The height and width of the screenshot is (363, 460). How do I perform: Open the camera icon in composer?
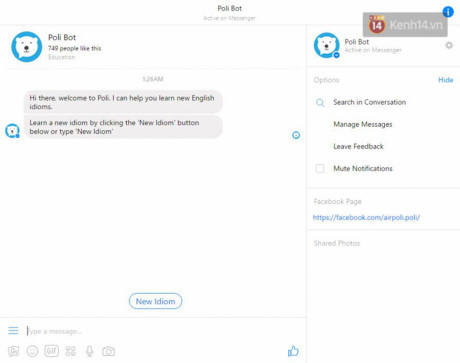[x=108, y=351]
